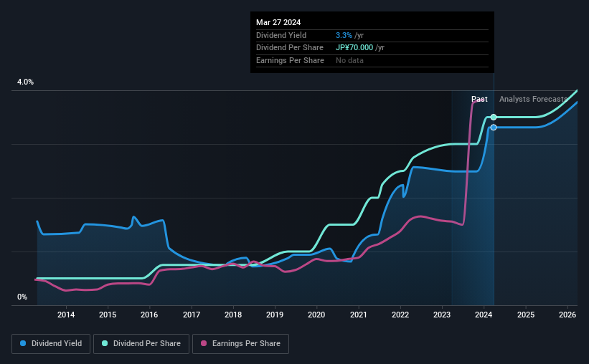Toggle the Dividend Yield legend button
589x364 pixels.
(51, 344)
